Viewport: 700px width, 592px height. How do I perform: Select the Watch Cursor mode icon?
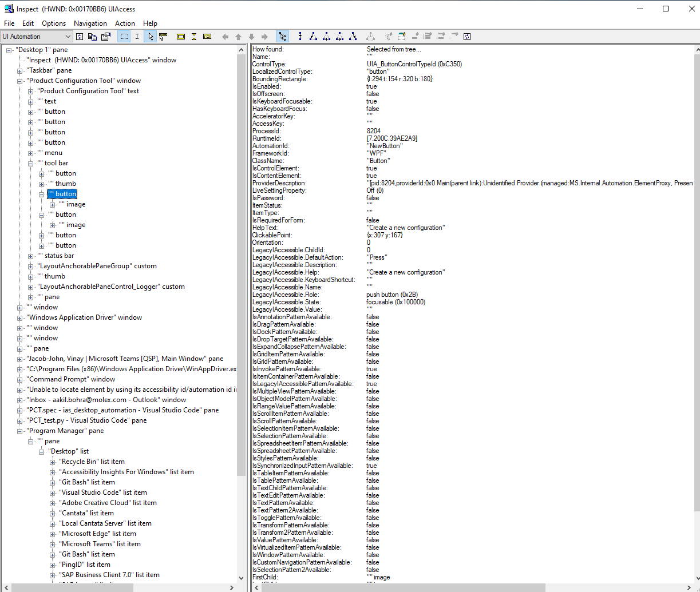pyautogui.click(x=151, y=36)
